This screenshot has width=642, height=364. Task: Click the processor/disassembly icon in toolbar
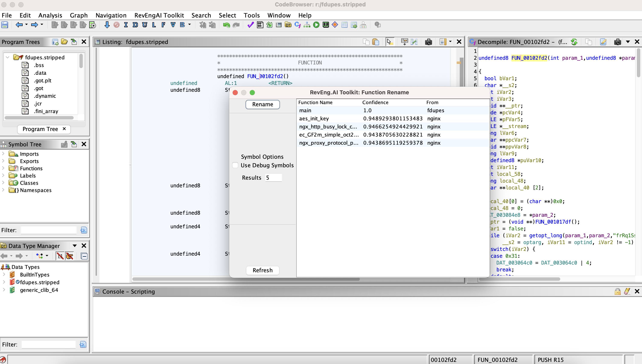(x=326, y=25)
